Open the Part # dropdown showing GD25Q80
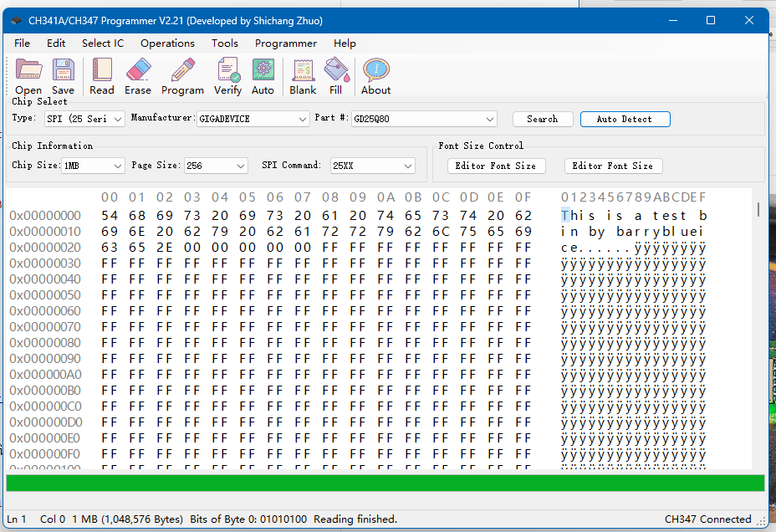This screenshot has width=776, height=532. 424,119
